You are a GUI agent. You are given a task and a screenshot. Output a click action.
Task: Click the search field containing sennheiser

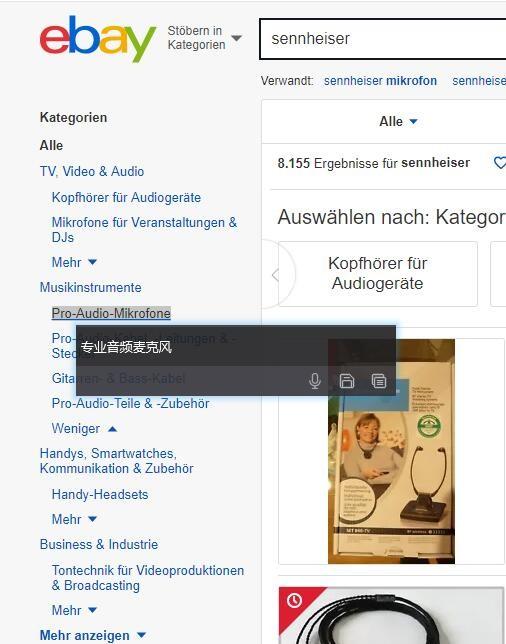coord(382,39)
